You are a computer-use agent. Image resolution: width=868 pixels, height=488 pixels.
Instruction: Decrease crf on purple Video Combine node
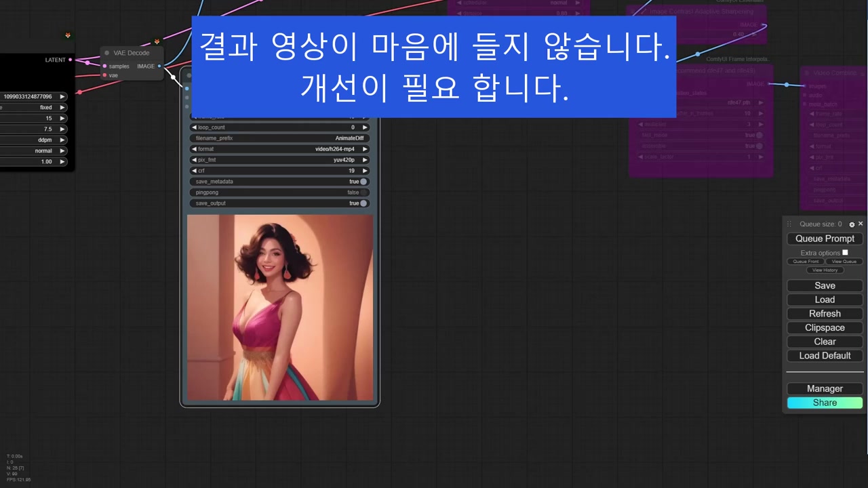click(x=812, y=168)
